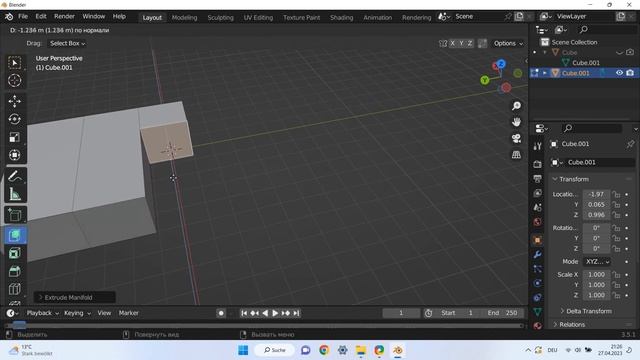The height and width of the screenshot is (360, 640).
Task: Open the Physics properties tab icon
Action: (538, 283)
